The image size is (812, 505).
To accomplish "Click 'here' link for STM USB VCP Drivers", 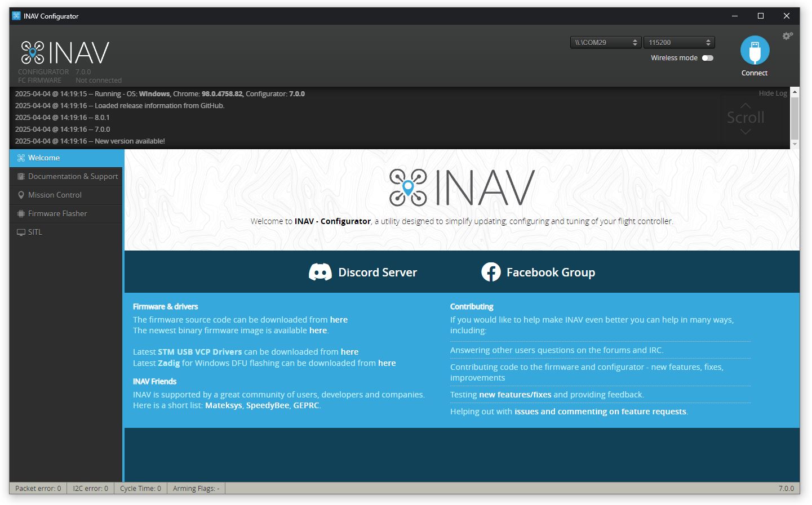I will pos(349,352).
